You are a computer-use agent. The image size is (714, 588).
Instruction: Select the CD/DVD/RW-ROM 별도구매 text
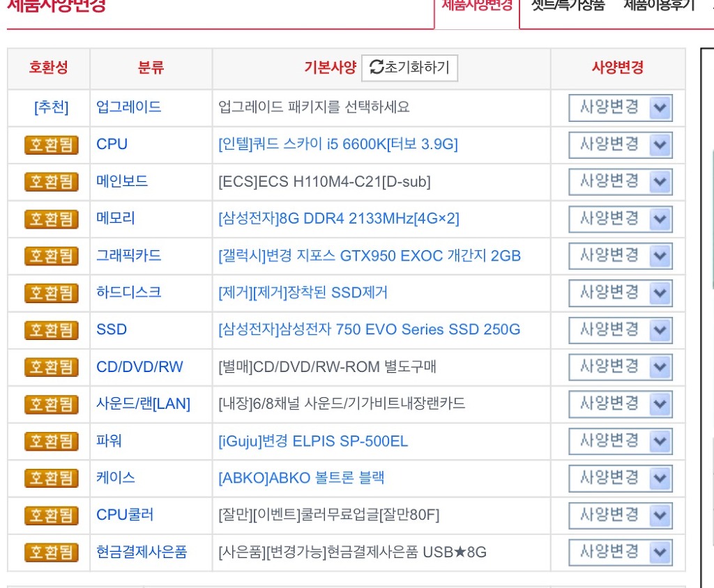click(328, 367)
